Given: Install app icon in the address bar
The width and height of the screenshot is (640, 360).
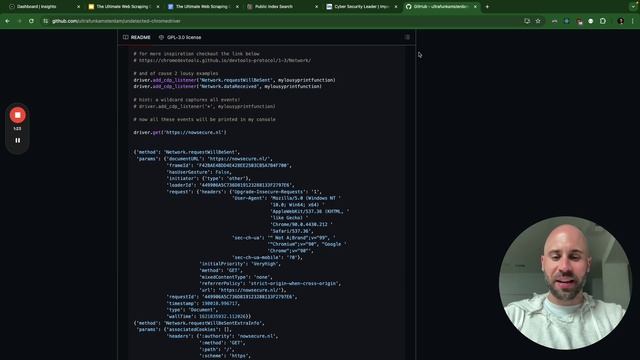Looking at the screenshot, I should coord(527,21).
